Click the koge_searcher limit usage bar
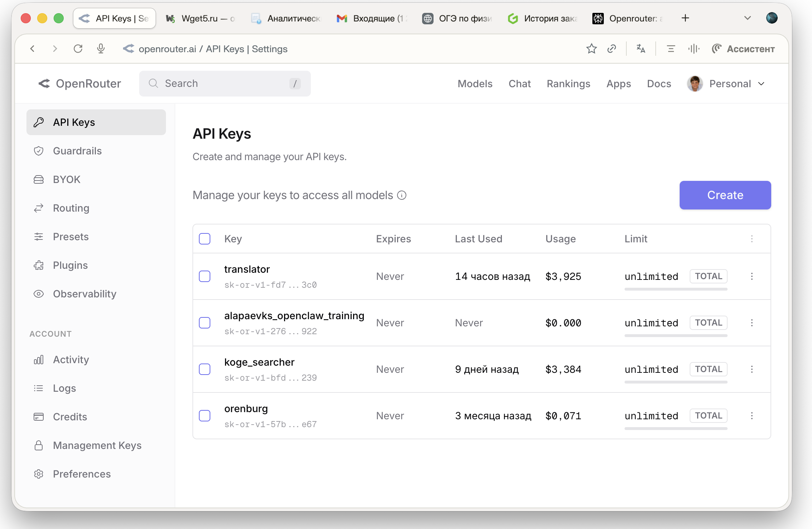The height and width of the screenshot is (529, 812). coord(676,382)
